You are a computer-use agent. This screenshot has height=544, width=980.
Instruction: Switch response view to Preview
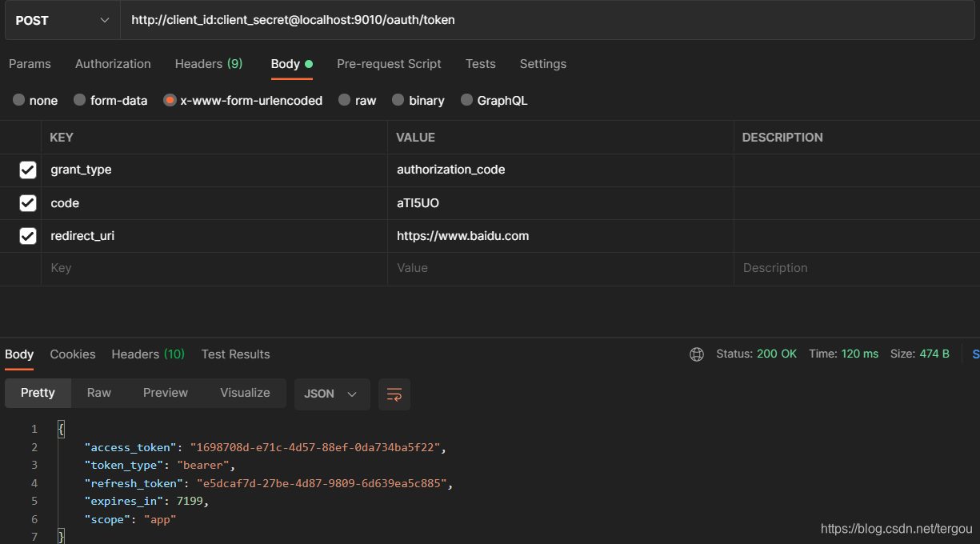tap(166, 393)
